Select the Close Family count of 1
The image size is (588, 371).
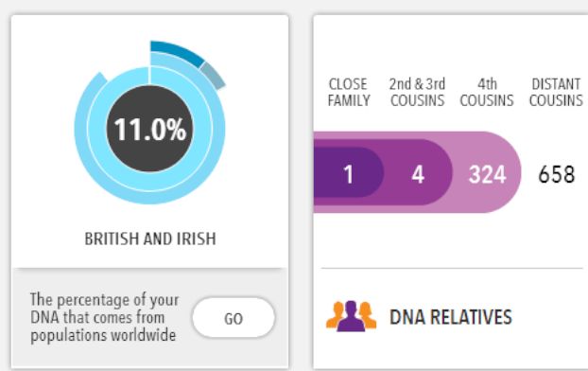point(349,174)
